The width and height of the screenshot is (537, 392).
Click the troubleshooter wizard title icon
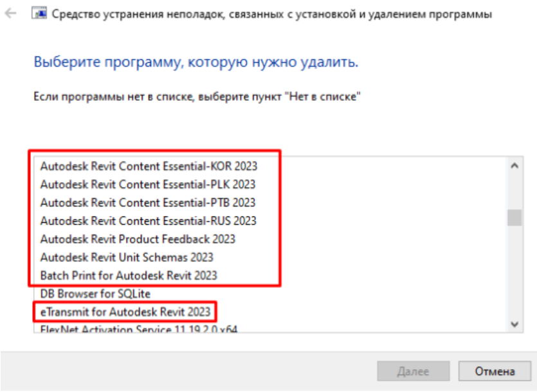(x=39, y=13)
